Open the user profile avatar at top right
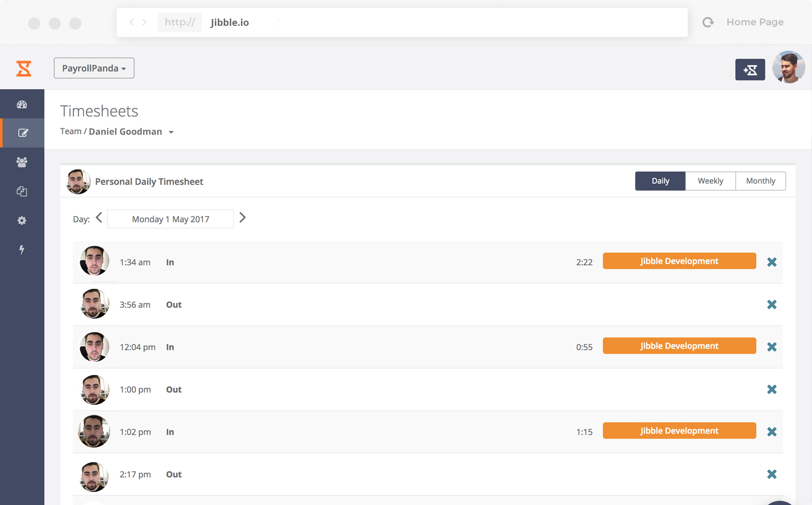 pyautogui.click(x=788, y=68)
